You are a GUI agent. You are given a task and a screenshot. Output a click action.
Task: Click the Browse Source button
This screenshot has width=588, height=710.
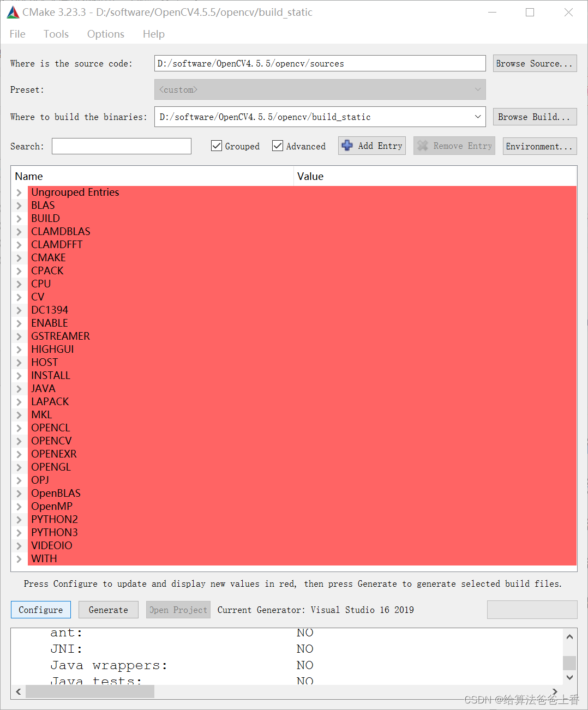pos(535,63)
